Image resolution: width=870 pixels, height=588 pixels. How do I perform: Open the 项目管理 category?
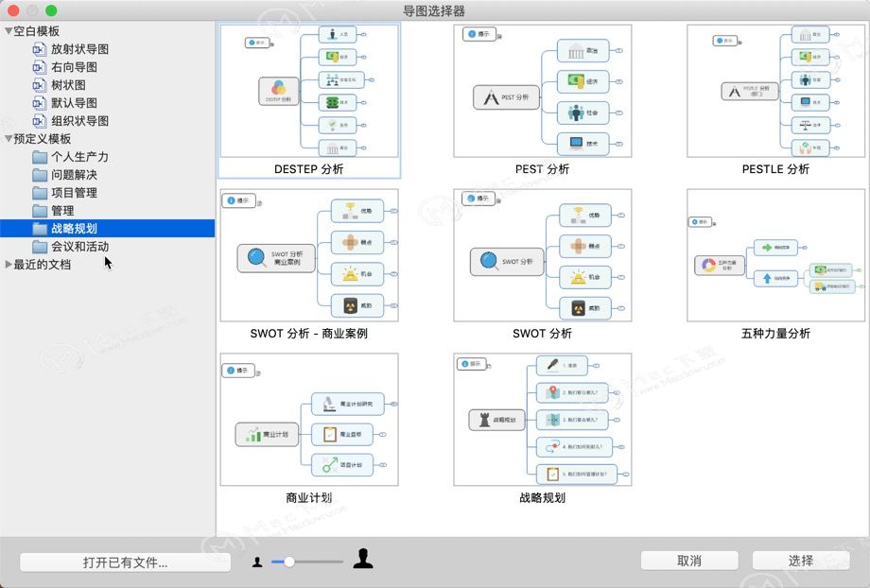(x=75, y=193)
